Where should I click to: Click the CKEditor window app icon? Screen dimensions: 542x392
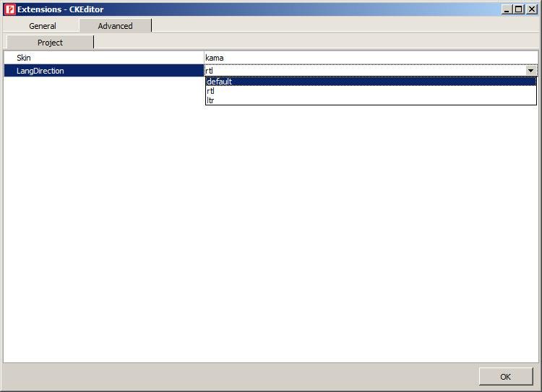(x=9, y=9)
